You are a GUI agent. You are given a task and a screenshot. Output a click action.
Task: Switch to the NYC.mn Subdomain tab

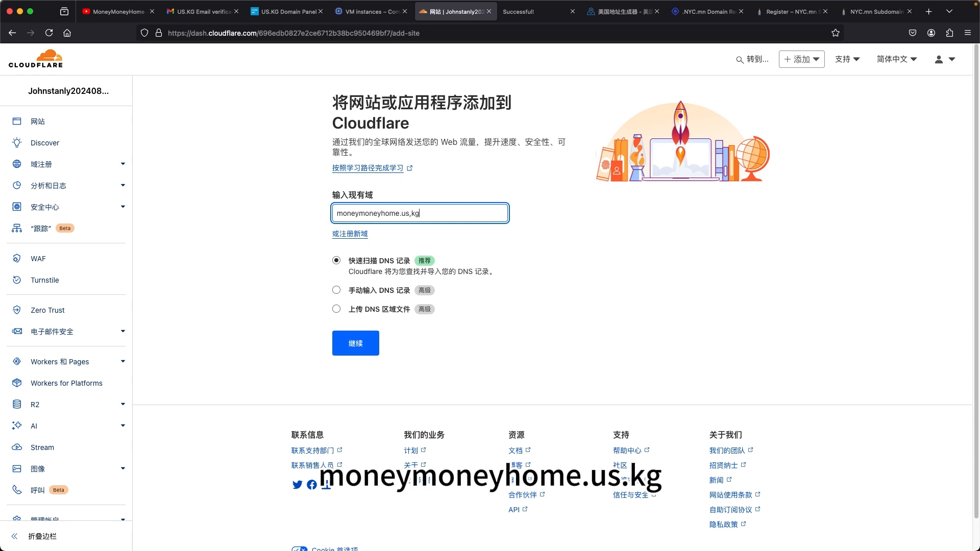(876, 11)
